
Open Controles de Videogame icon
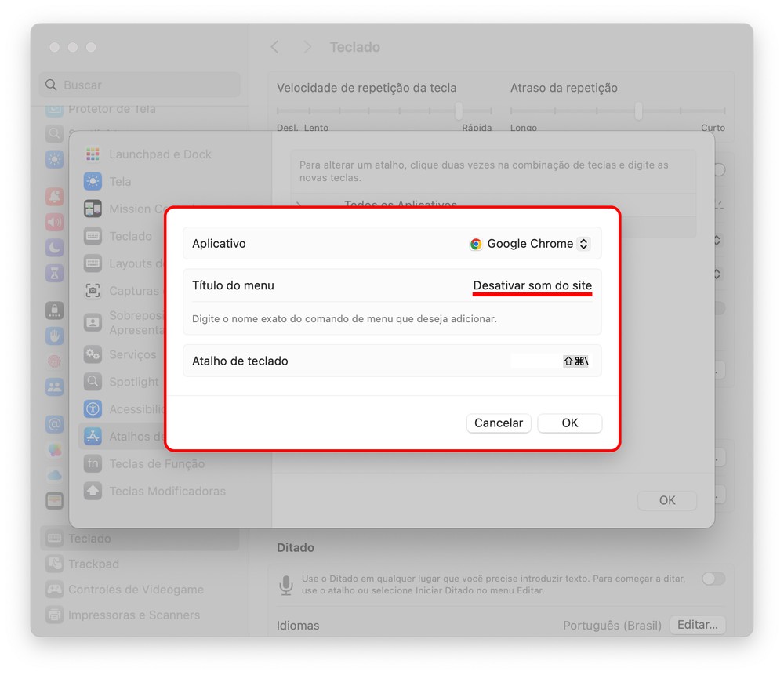(54, 590)
